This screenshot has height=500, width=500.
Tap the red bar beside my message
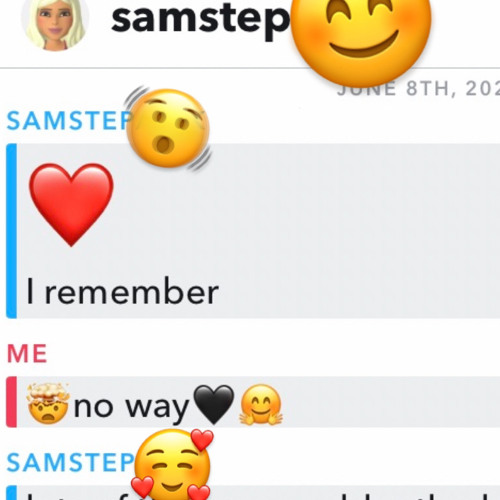point(11,402)
